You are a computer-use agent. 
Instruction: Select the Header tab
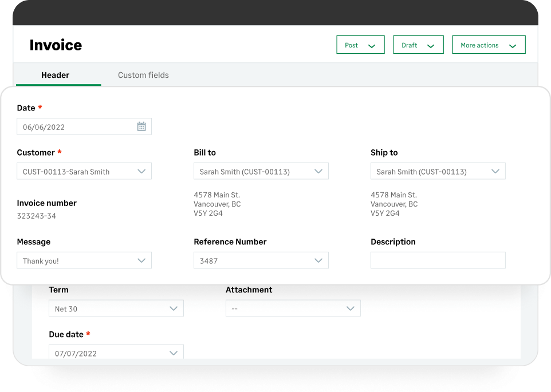coord(55,75)
